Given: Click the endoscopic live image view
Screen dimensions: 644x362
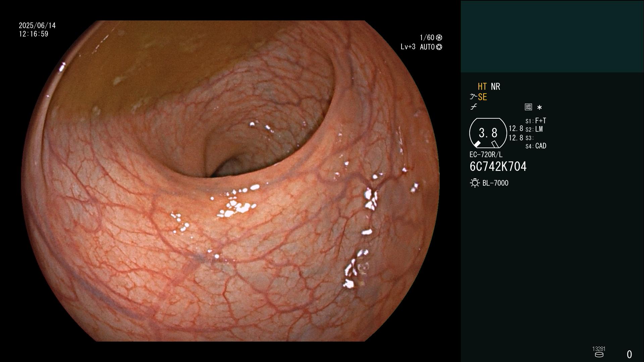Looking at the screenshot, I should click(x=230, y=181).
